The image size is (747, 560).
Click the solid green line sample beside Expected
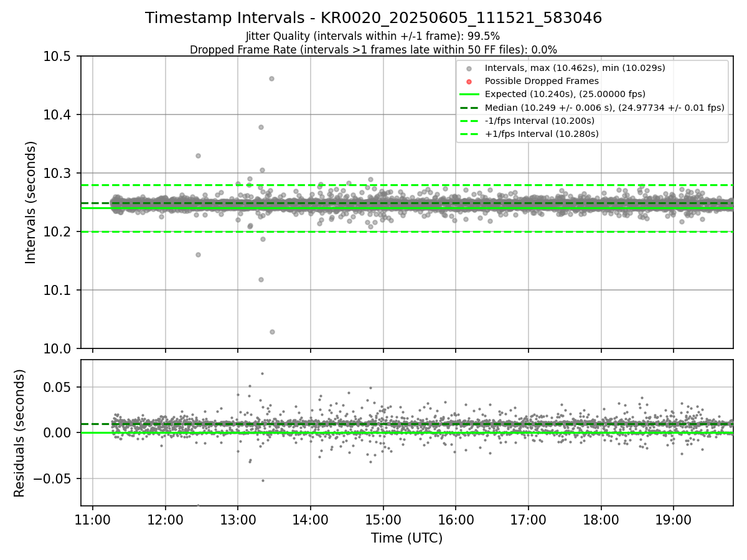[469, 95]
